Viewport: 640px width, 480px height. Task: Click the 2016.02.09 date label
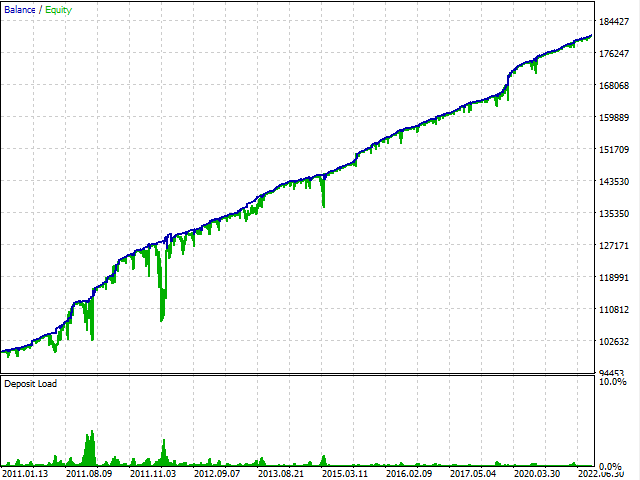point(409,473)
